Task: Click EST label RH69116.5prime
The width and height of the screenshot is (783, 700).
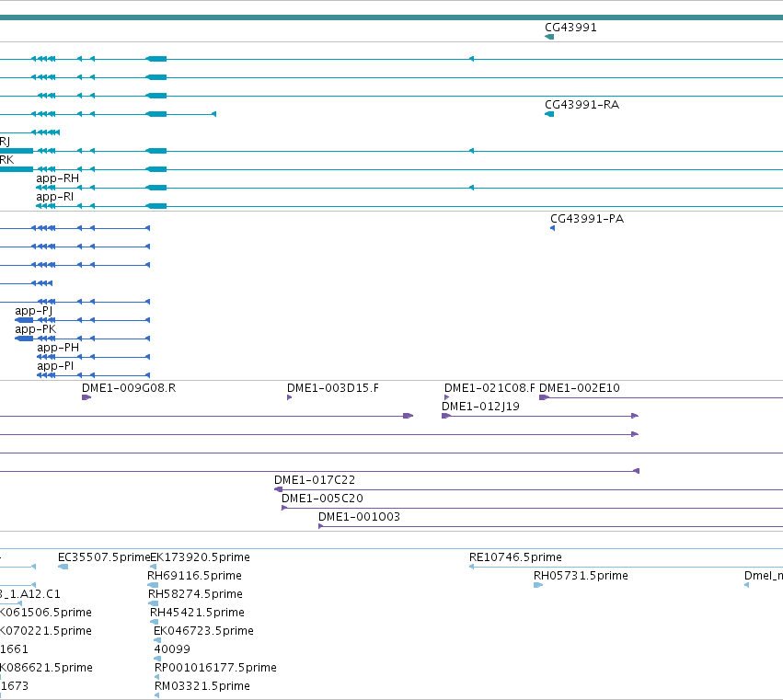Action: (194, 576)
